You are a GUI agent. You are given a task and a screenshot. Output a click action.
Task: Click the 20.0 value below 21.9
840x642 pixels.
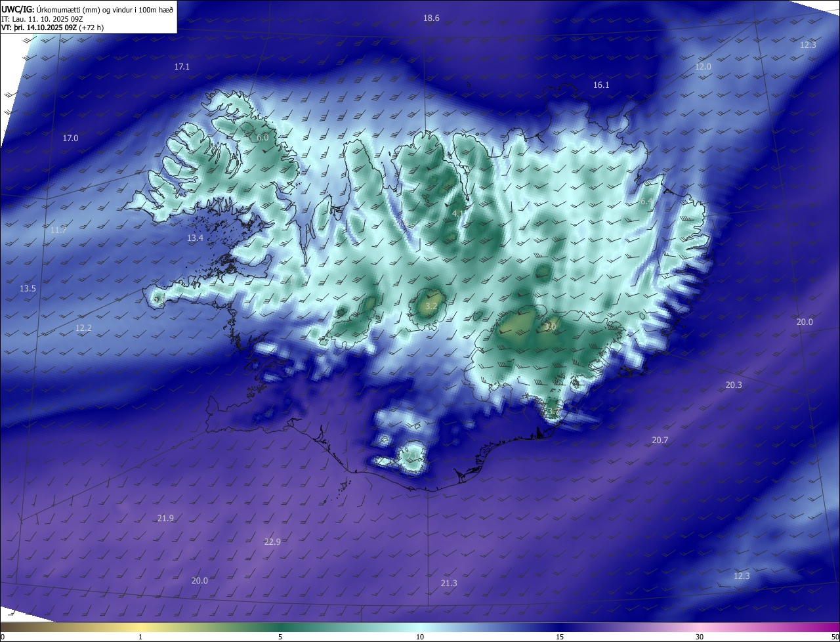pos(199,581)
